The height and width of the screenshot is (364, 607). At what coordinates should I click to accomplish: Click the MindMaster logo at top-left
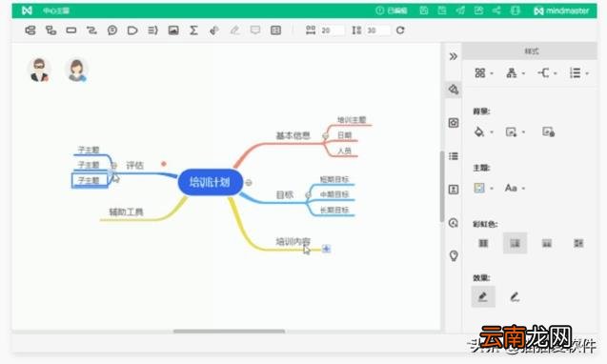tap(27, 10)
